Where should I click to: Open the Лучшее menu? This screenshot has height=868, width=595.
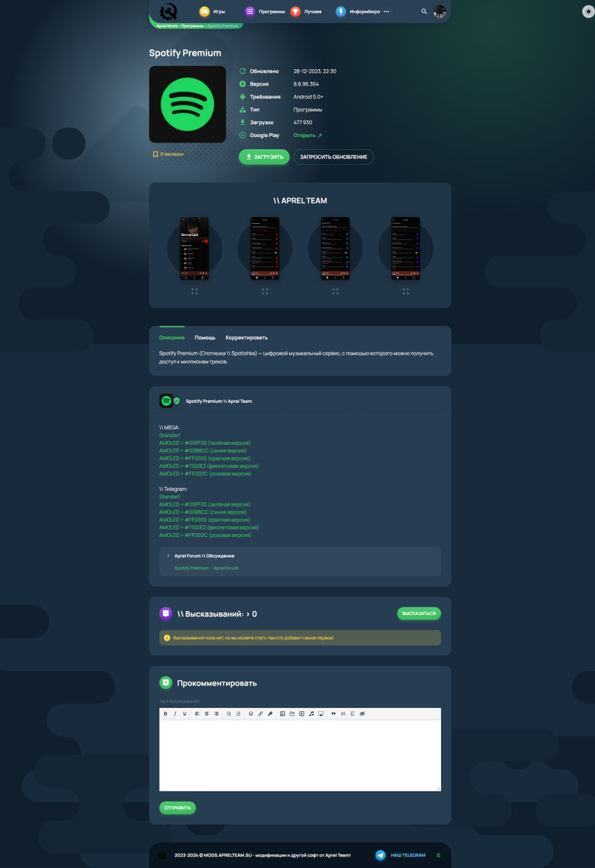[x=306, y=12]
